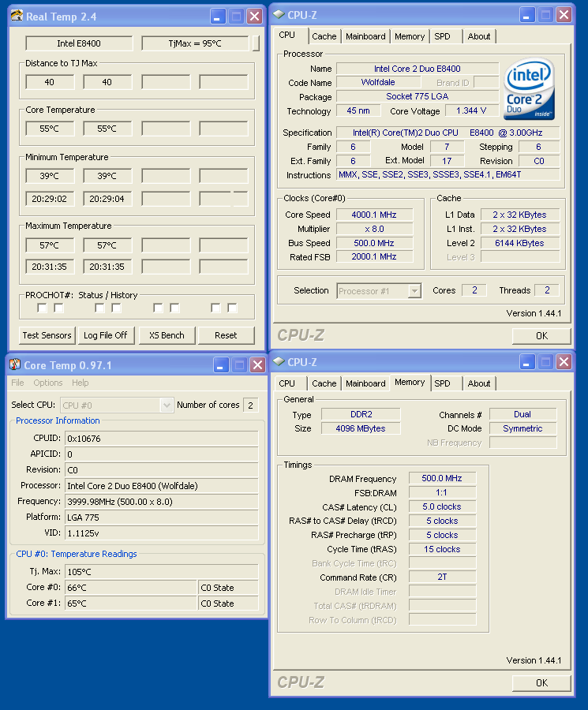Minimize the Core Temp window
588x710 pixels.
tap(221, 365)
